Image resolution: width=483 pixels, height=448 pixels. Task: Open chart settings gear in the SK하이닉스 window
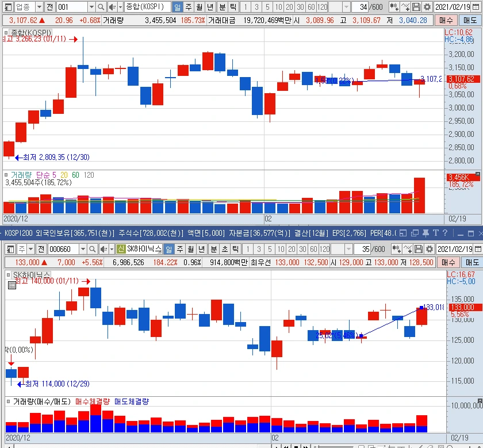pos(429,249)
